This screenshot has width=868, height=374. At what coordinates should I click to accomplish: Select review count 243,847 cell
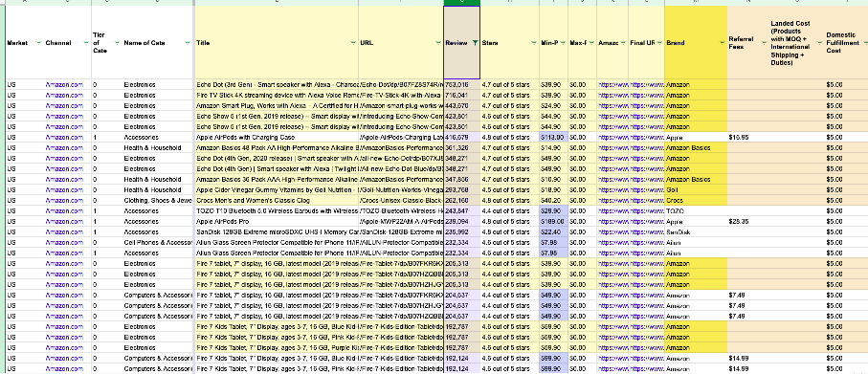point(461,210)
